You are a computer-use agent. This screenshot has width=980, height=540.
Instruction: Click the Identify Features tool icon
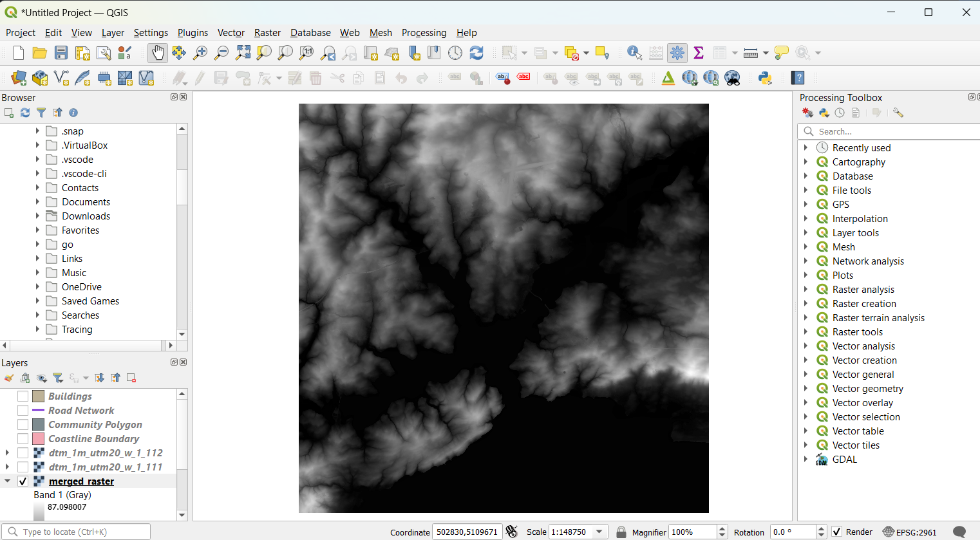(x=634, y=53)
